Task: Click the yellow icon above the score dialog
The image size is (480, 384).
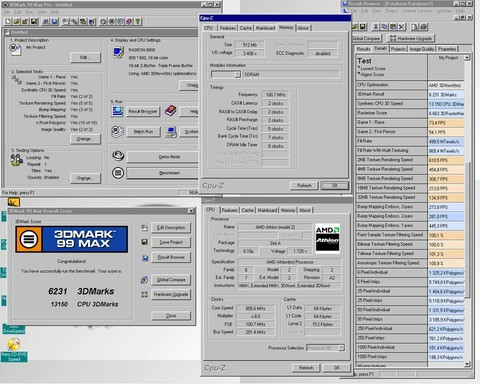Action: click(14, 202)
